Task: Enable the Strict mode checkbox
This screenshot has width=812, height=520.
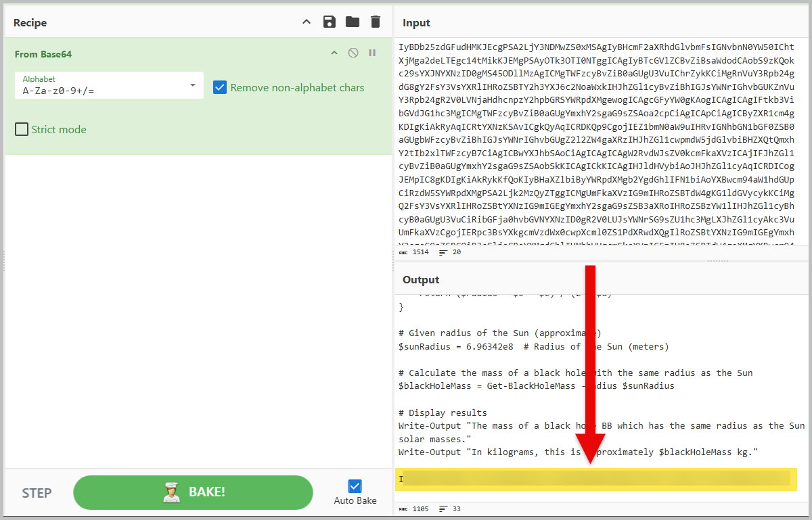Action: pos(22,129)
